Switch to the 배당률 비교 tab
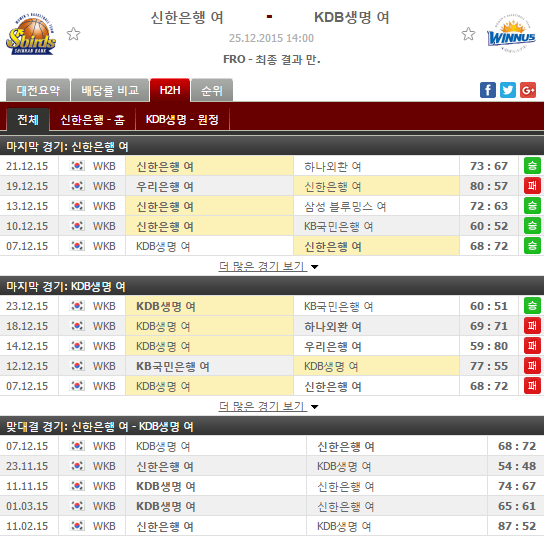544x539 pixels. (x=110, y=91)
